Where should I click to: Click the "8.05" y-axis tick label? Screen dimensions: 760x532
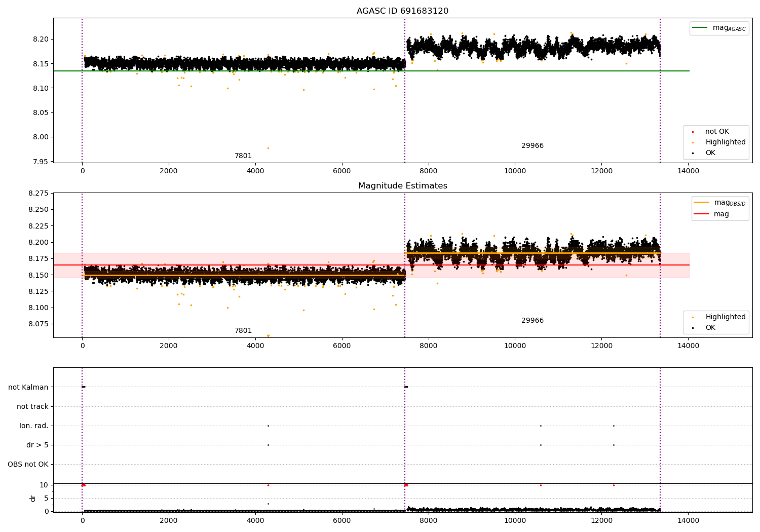[x=41, y=113]
